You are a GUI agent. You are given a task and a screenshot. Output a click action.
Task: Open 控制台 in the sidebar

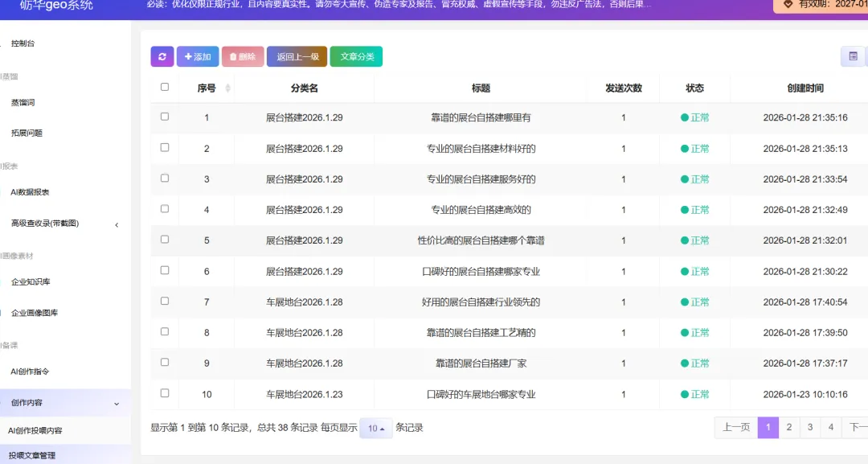[23, 43]
